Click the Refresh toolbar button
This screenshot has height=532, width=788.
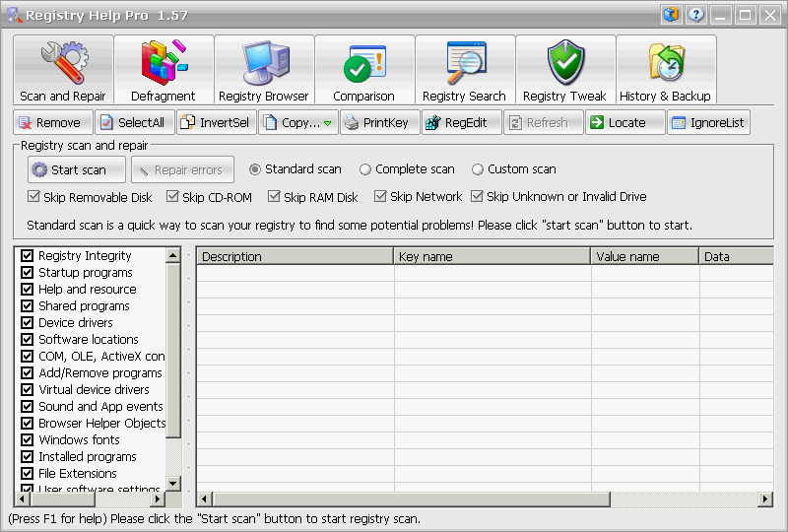(x=544, y=123)
